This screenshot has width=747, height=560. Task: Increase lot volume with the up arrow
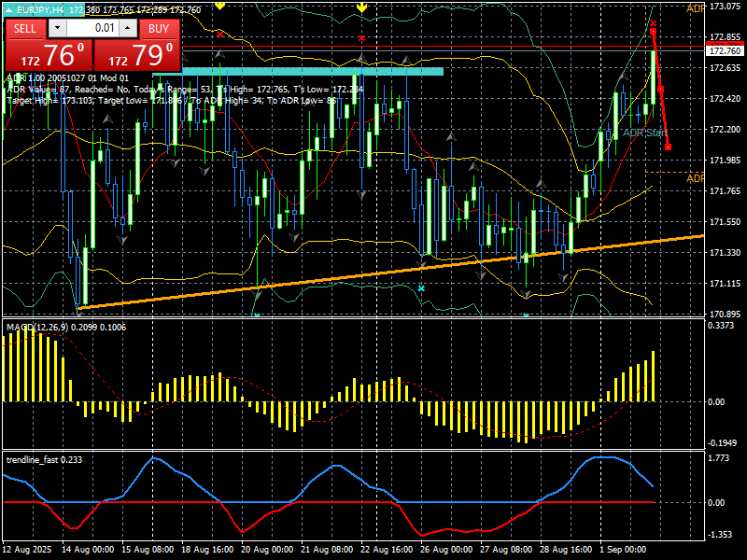tap(128, 28)
